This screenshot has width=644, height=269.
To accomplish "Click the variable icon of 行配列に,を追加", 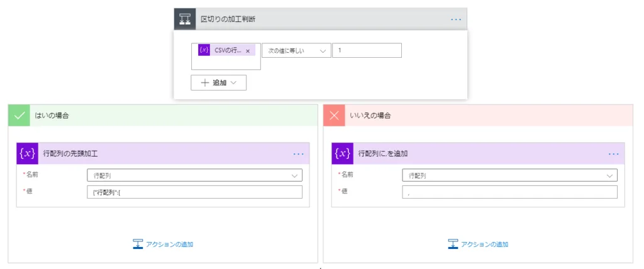I will click(x=343, y=153).
